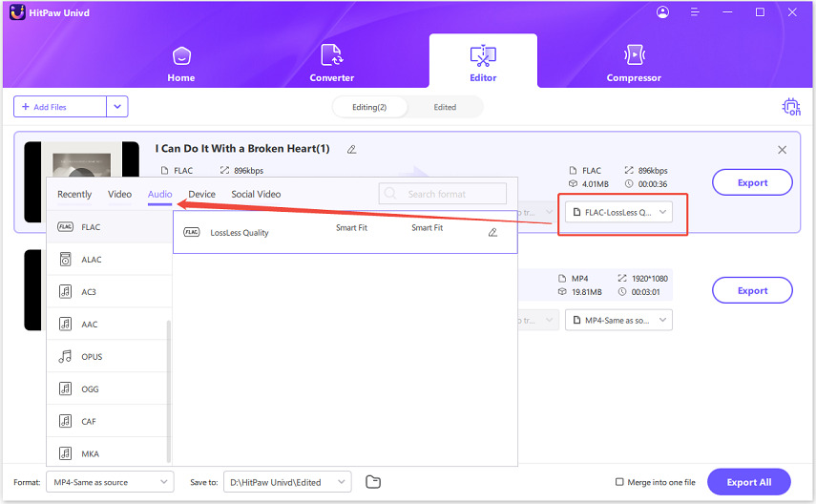This screenshot has height=504, width=816.
Task: Click the Search format field
Action: click(x=442, y=194)
